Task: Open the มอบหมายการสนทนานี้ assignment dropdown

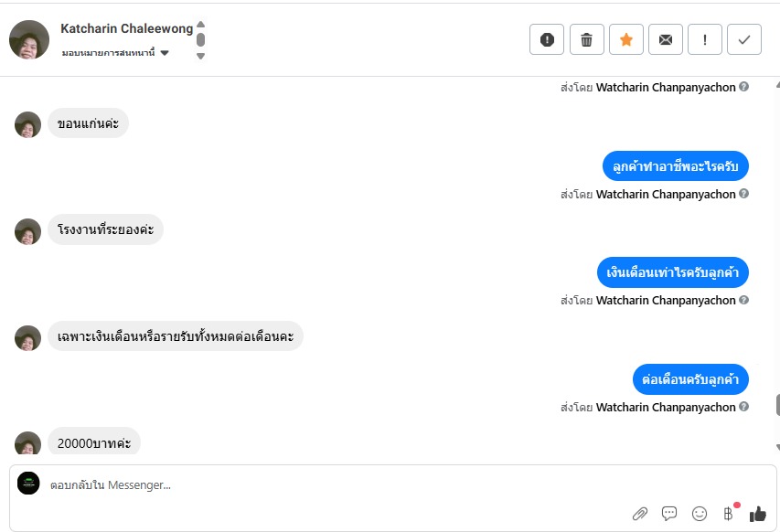Action: click(x=116, y=53)
